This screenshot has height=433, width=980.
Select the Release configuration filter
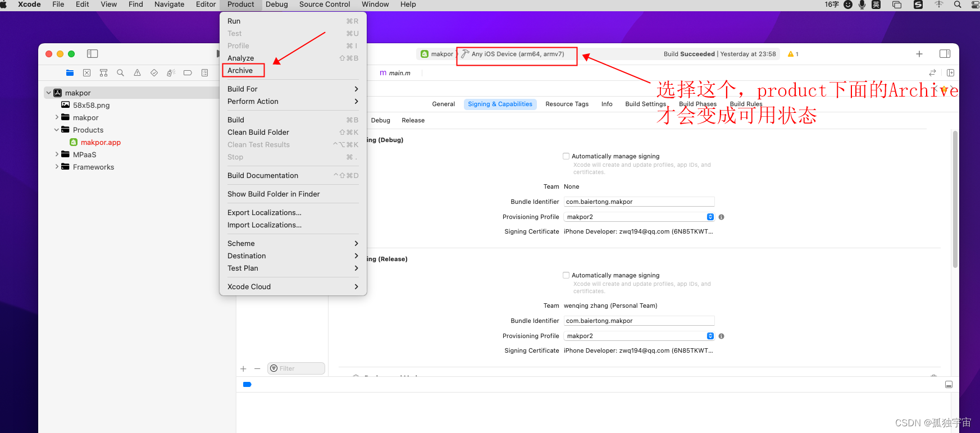pos(413,120)
